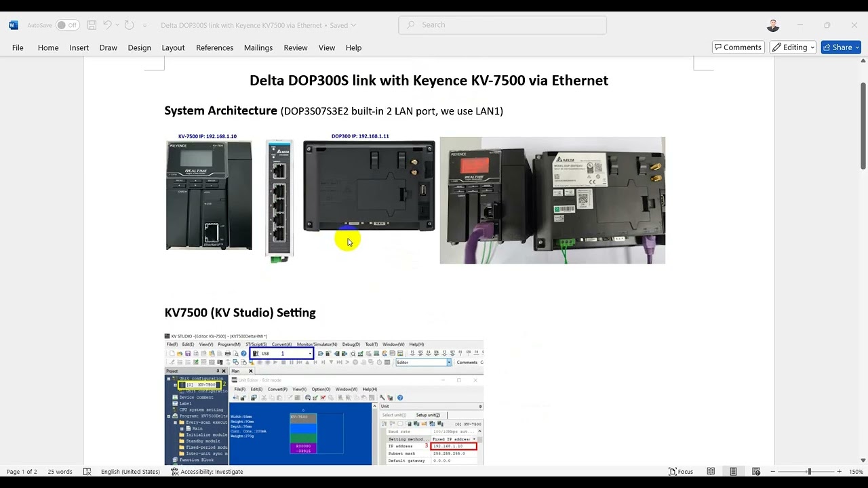Open the Insert tab
868x488 pixels.
(79, 47)
